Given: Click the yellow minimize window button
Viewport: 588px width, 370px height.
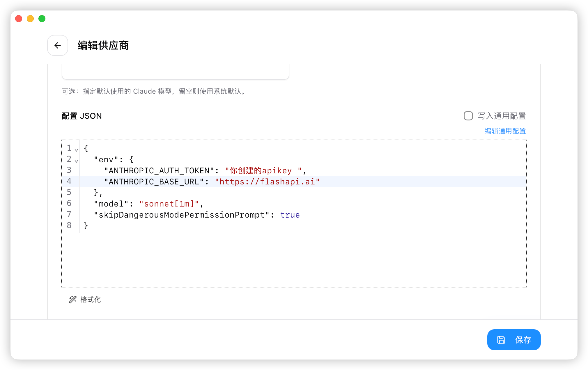Looking at the screenshot, I should [x=30, y=19].
